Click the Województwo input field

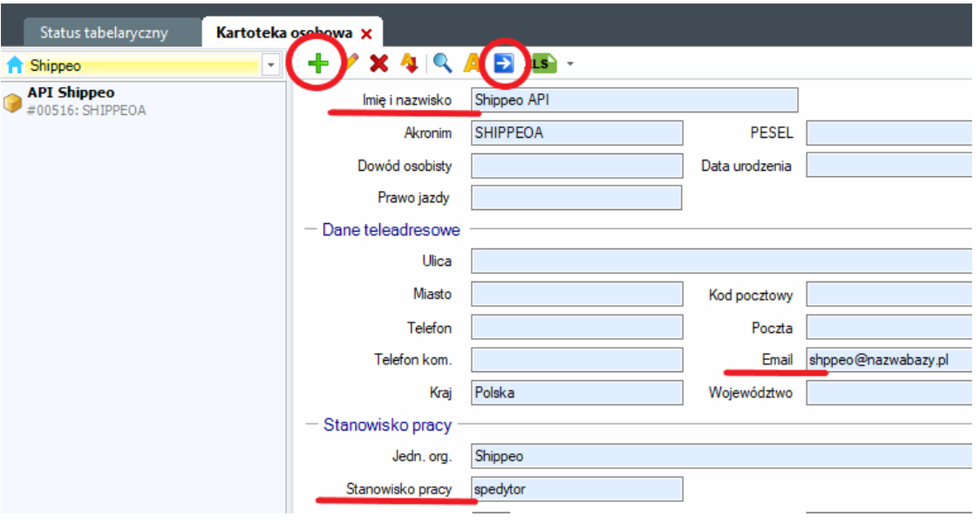(890, 393)
